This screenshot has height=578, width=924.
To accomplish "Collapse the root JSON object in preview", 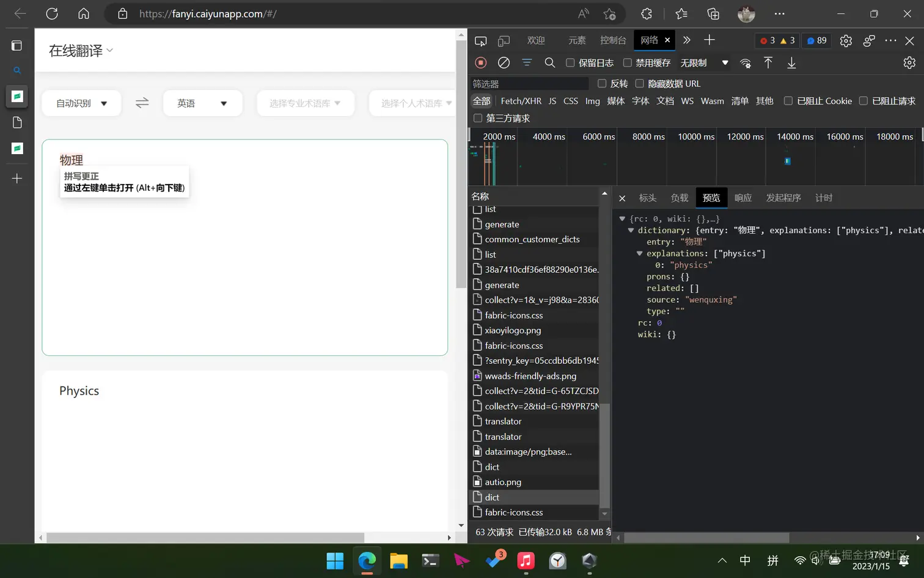I will point(622,218).
